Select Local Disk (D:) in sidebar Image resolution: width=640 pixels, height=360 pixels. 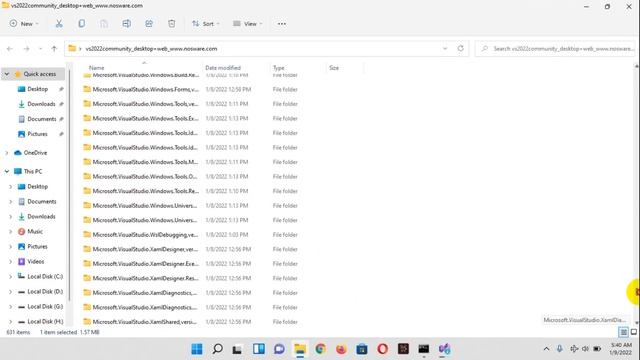coord(45,291)
